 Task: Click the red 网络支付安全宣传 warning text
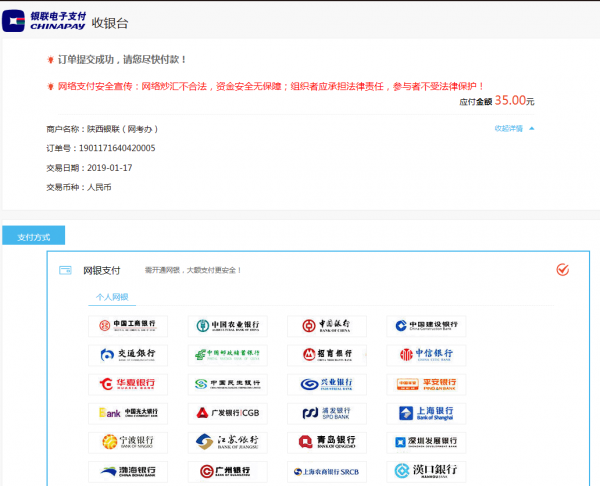tap(271, 86)
